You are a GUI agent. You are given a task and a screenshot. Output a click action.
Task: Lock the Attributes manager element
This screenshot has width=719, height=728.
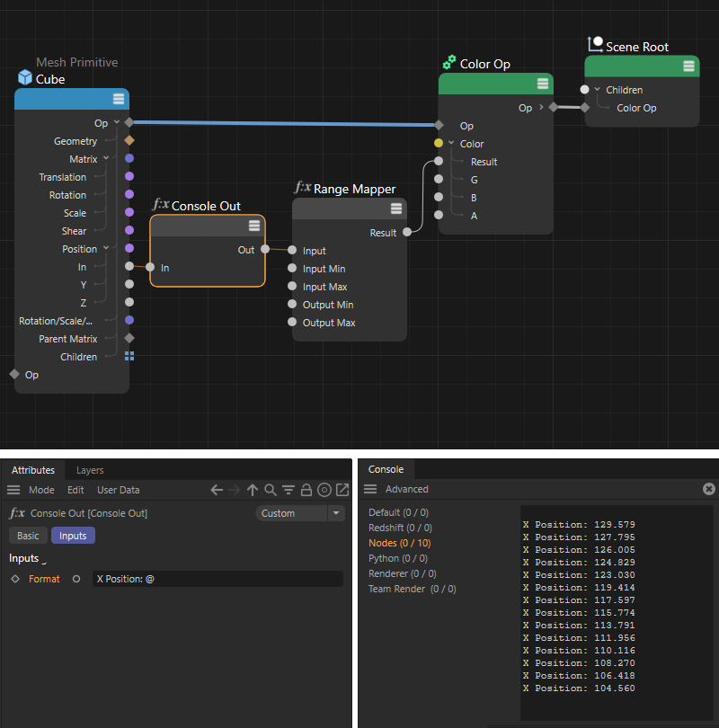click(306, 490)
